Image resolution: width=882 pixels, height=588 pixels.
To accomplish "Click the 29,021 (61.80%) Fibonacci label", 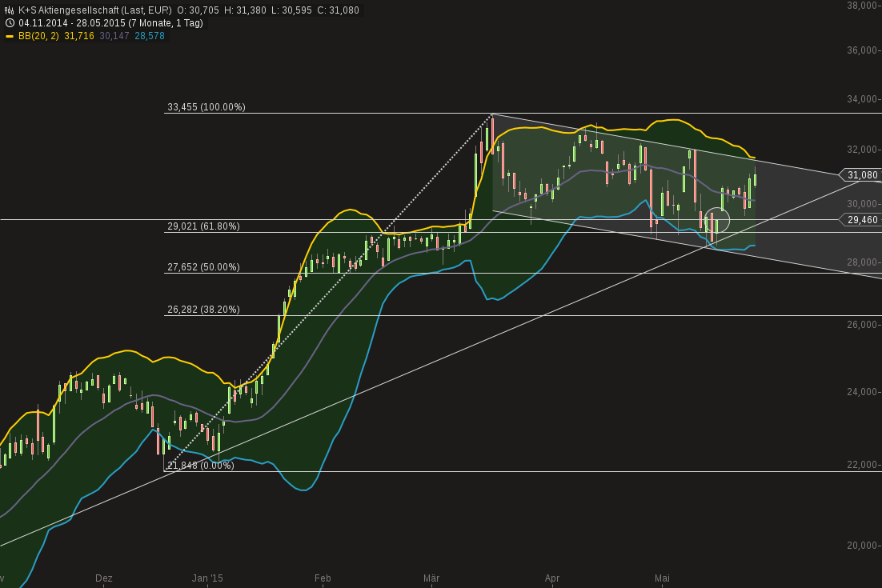I will tap(203, 226).
